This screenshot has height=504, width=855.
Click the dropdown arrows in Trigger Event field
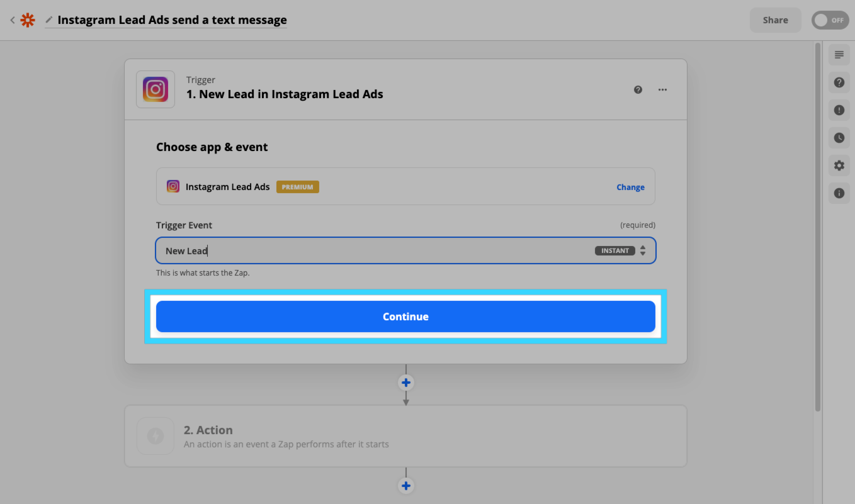pyautogui.click(x=643, y=250)
